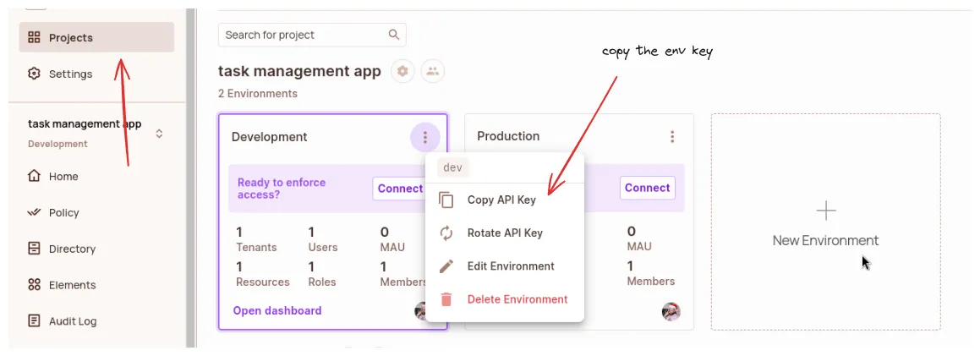Click the New Environment plus icon
The image size is (980, 356).
pyautogui.click(x=825, y=211)
